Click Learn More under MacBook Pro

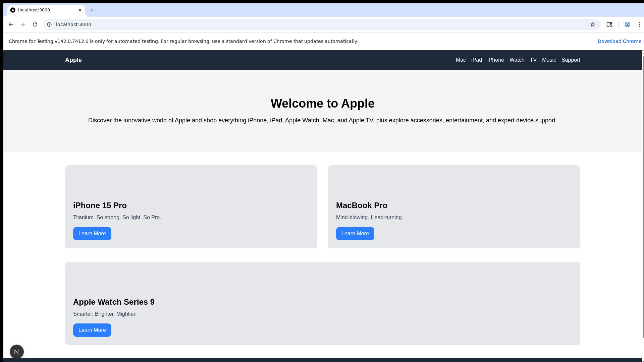click(355, 234)
